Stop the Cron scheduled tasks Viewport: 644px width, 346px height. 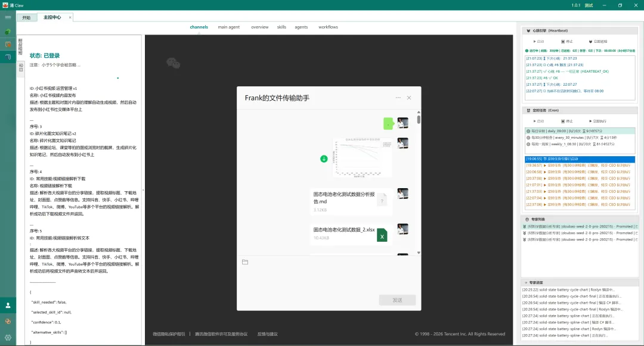tap(567, 121)
